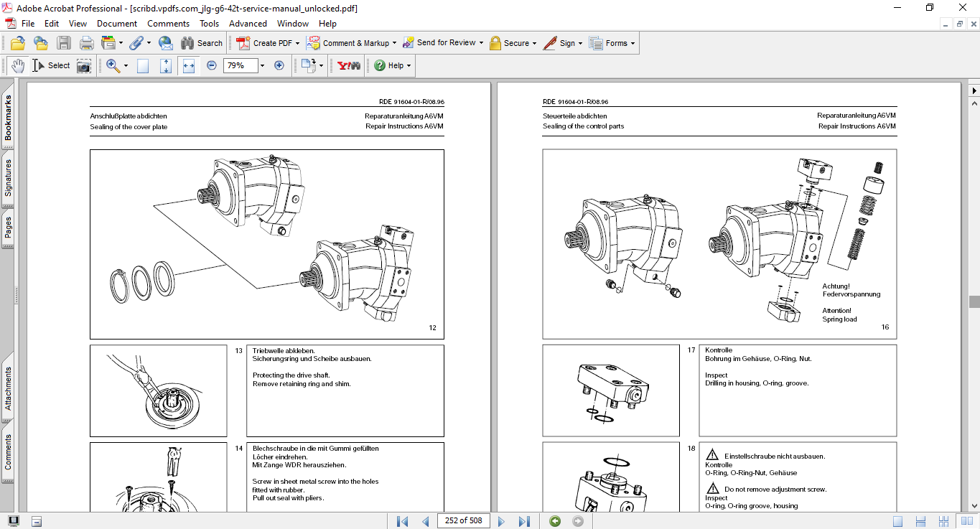Viewport: 980px width, 529px height.
Task: Open the zoom percentage dropdown arrow
Action: pos(262,65)
